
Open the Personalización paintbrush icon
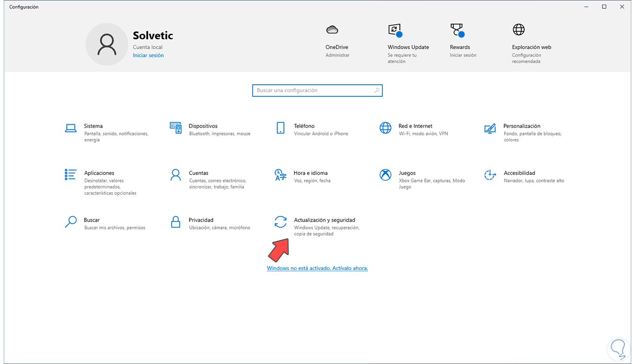pos(490,128)
